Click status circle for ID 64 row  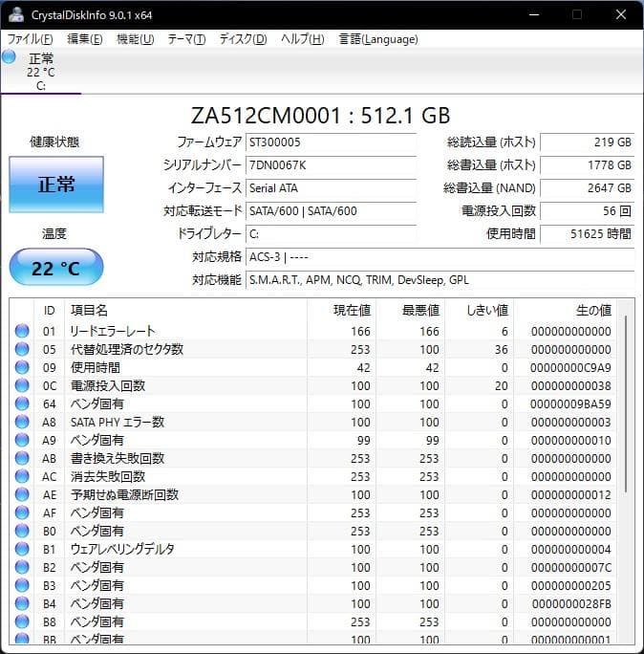pos(22,403)
